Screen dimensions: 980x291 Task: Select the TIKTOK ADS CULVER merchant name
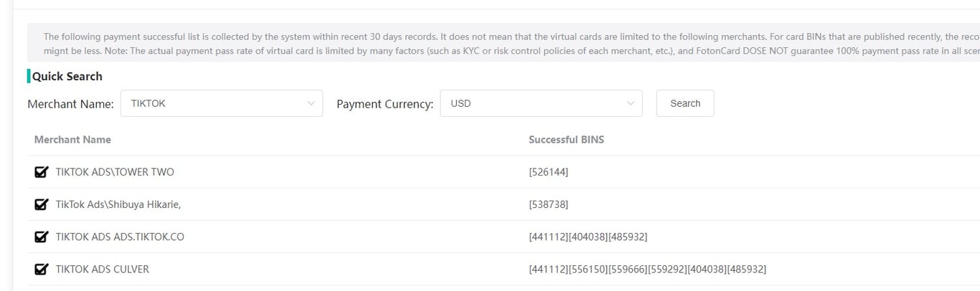(103, 269)
